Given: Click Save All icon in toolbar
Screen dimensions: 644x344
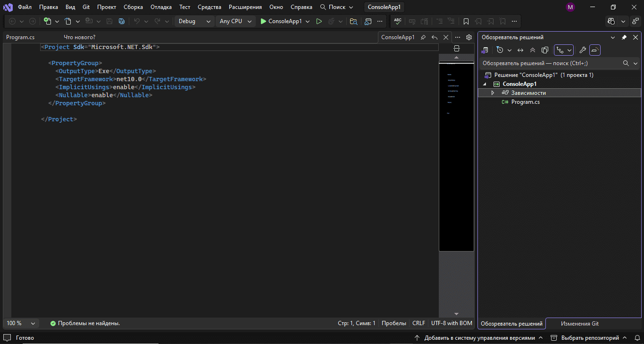Looking at the screenshot, I should point(122,21).
